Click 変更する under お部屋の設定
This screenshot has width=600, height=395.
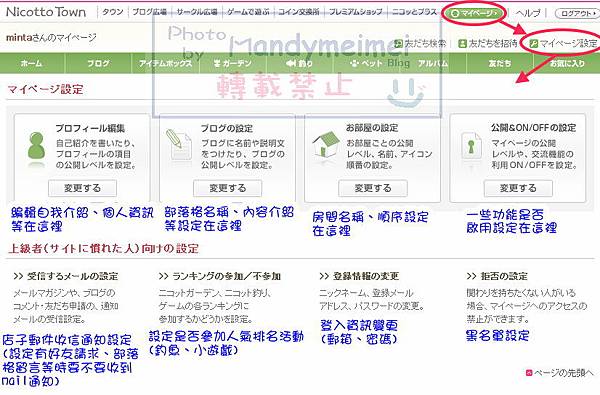click(373, 188)
